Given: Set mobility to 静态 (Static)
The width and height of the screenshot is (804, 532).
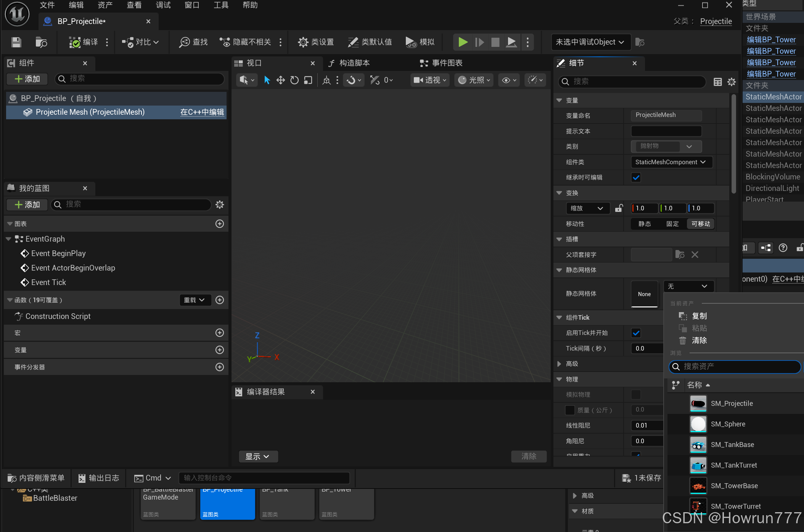Looking at the screenshot, I should point(645,224).
